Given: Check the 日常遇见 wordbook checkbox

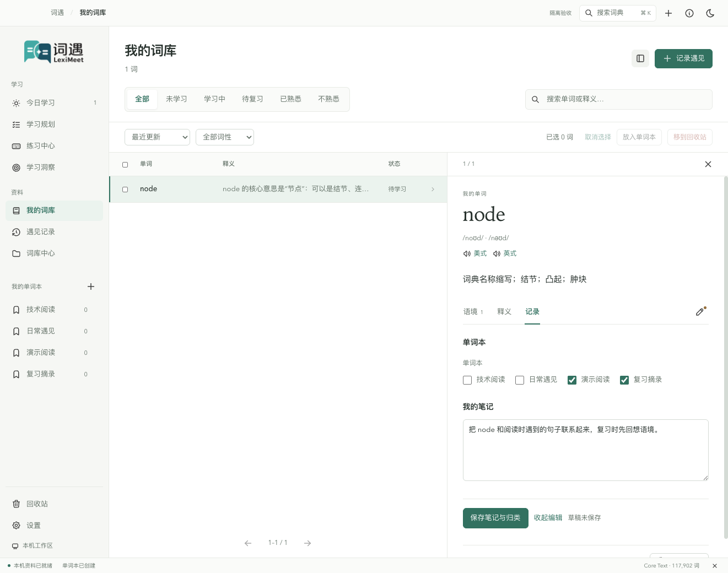Looking at the screenshot, I should (520, 380).
